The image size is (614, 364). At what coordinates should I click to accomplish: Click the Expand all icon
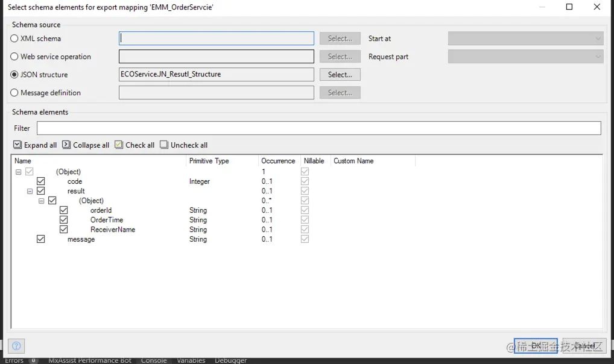click(x=17, y=145)
